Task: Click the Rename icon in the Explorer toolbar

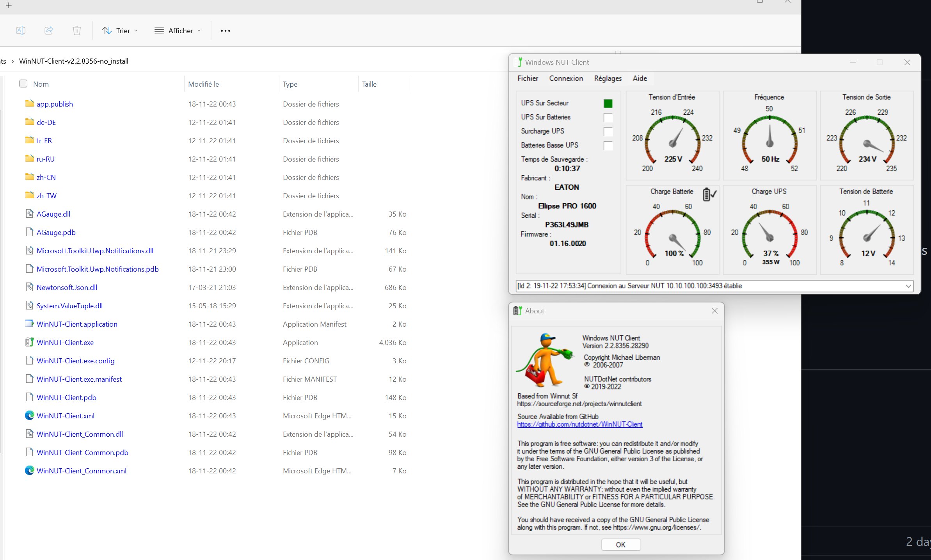Action: [x=21, y=30]
